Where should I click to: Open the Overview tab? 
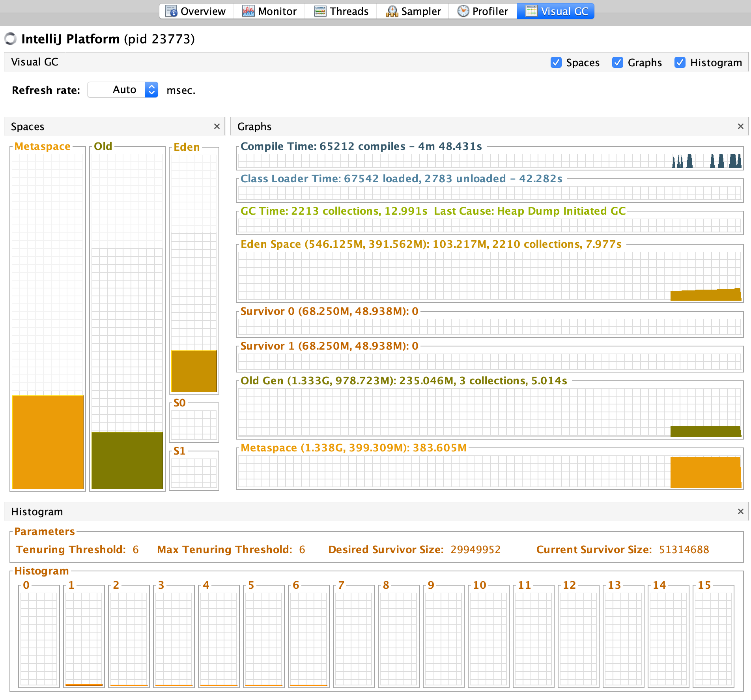(x=196, y=11)
